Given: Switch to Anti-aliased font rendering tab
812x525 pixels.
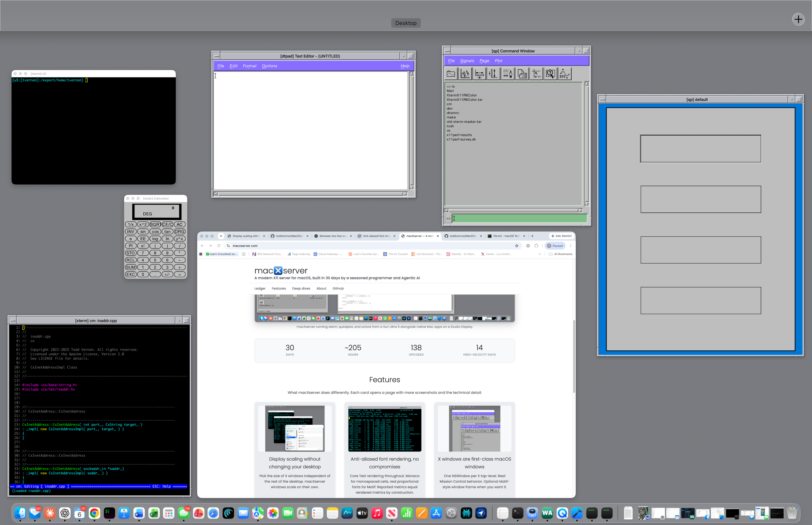Looking at the screenshot, I should coord(376,236).
